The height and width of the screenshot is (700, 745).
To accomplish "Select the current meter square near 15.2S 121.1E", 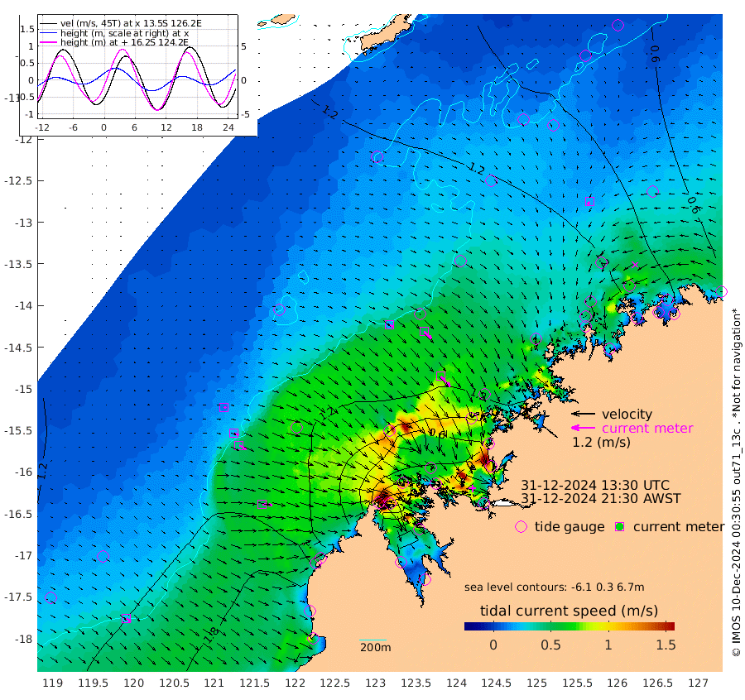I will point(223,407).
